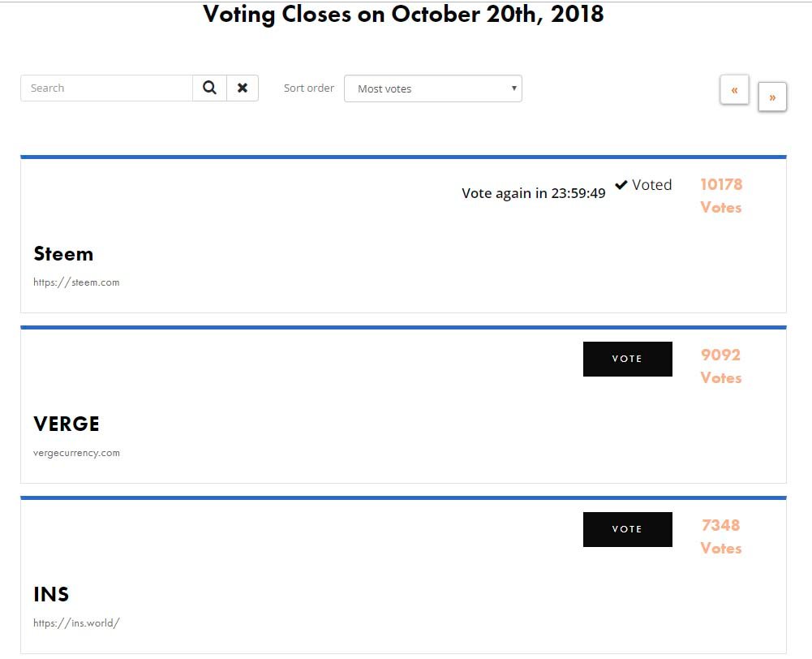Open the Most votes sort dropdown
This screenshot has height=659, width=812.
coord(432,88)
